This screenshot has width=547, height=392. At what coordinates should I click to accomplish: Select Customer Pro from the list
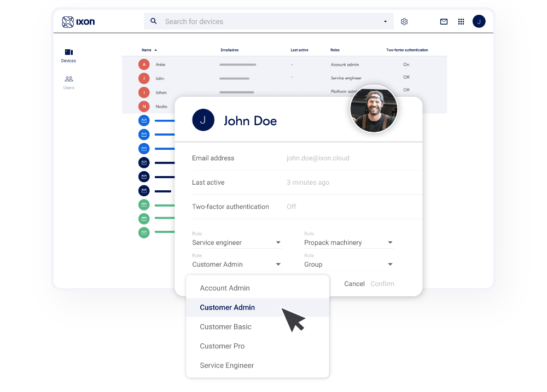point(258,346)
